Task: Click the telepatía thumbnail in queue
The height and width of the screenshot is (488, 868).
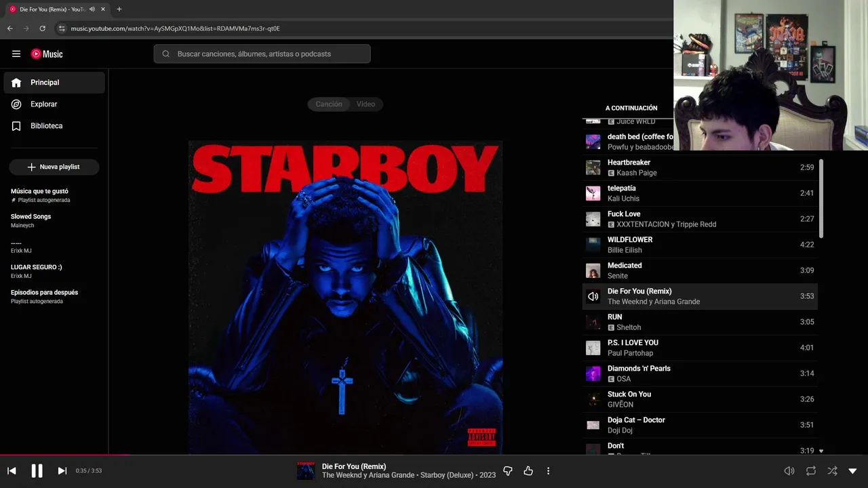Action: [593, 193]
